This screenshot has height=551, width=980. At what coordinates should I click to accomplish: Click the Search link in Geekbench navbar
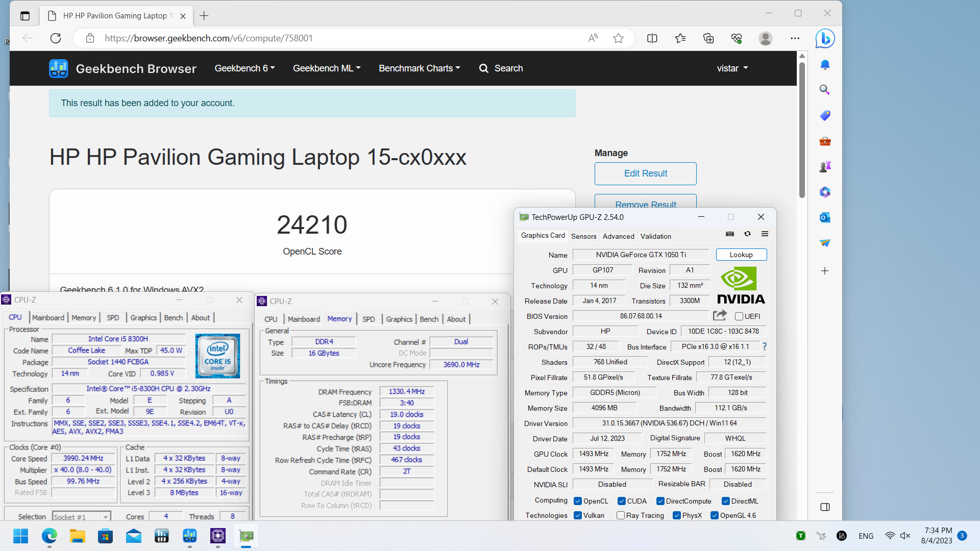pos(501,68)
